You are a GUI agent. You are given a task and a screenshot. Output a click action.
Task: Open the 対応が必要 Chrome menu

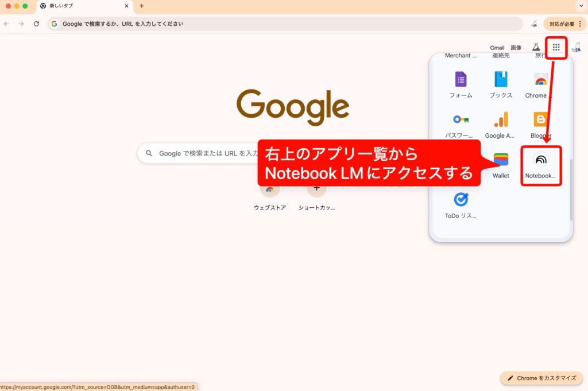point(566,24)
